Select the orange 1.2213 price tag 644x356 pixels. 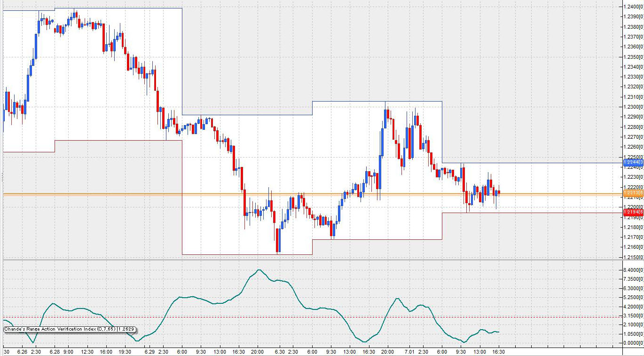pos(633,193)
